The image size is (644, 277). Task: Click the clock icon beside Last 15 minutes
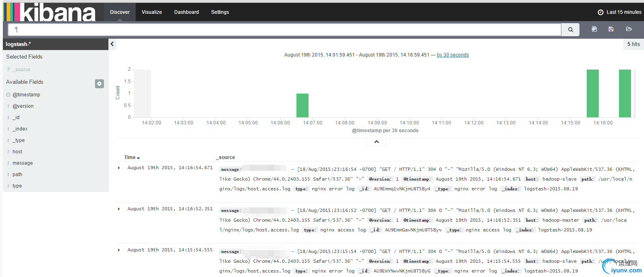[x=601, y=12]
